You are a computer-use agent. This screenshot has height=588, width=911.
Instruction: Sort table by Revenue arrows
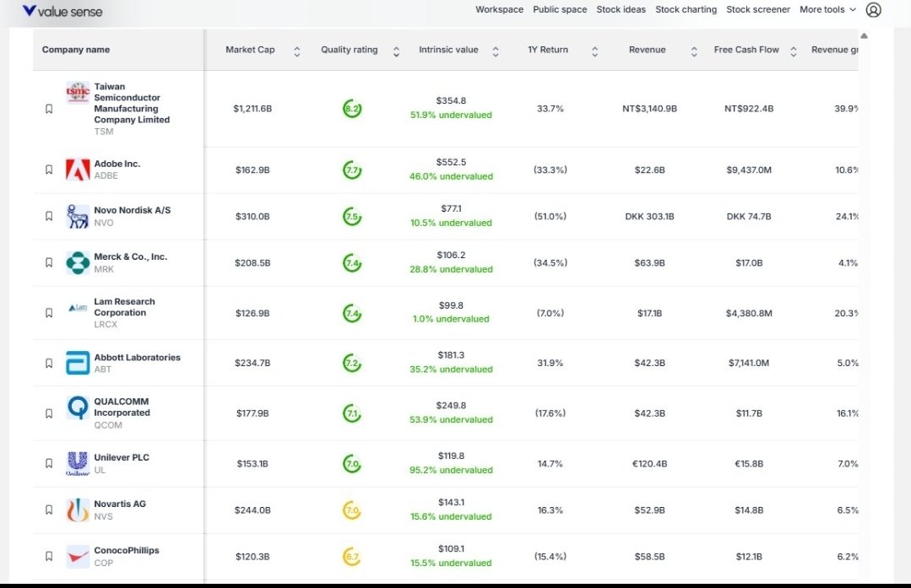coord(694,51)
